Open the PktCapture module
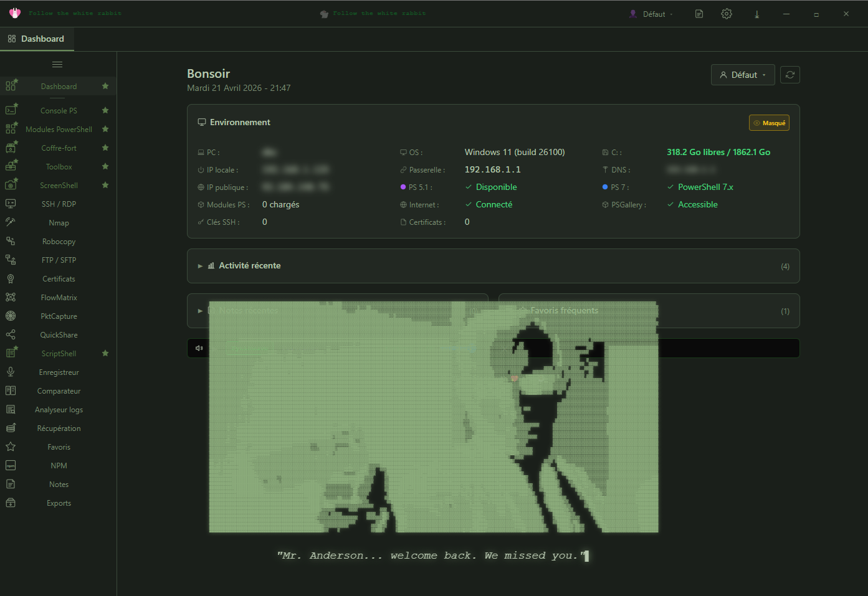This screenshot has width=868, height=596. tap(59, 316)
